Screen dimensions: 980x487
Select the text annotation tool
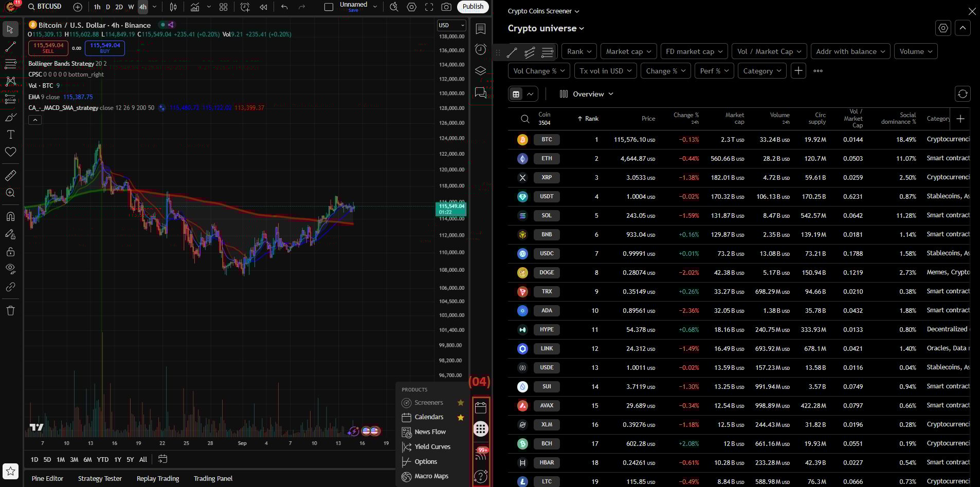coord(10,135)
